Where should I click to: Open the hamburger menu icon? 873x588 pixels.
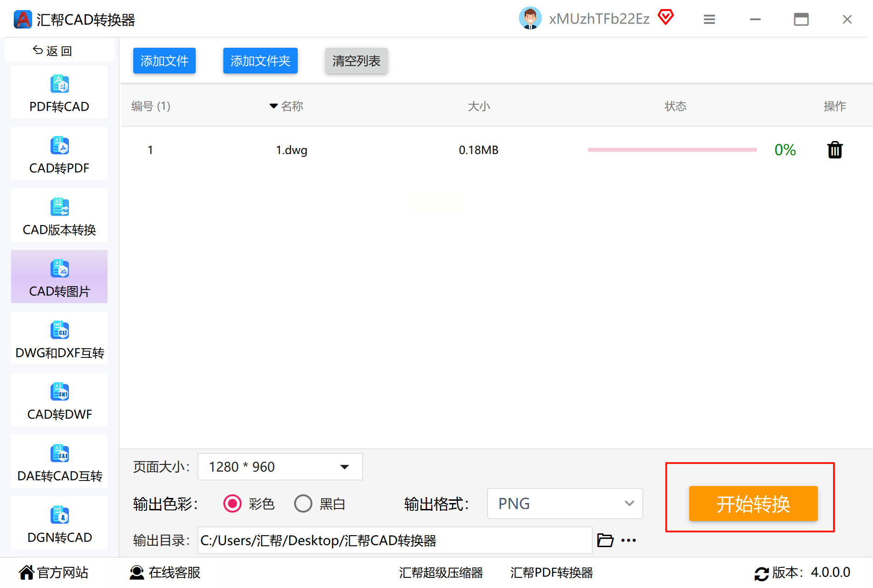coord(709,19)
